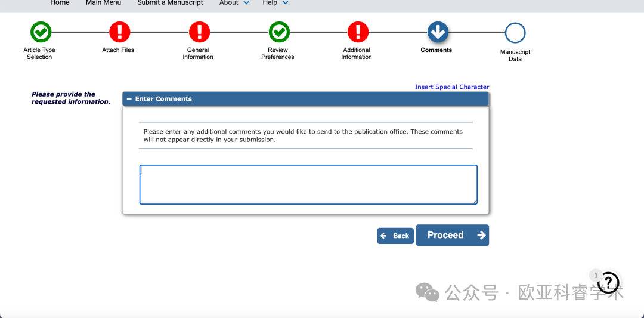
Task: Select the Review Preferences green check step
Action: pos(279,32)
